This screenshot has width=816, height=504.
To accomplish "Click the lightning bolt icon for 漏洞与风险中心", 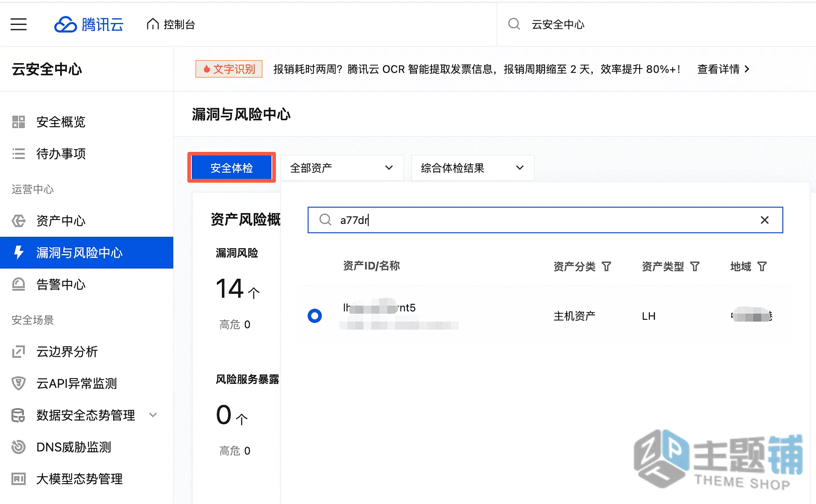I will (19, 253).
